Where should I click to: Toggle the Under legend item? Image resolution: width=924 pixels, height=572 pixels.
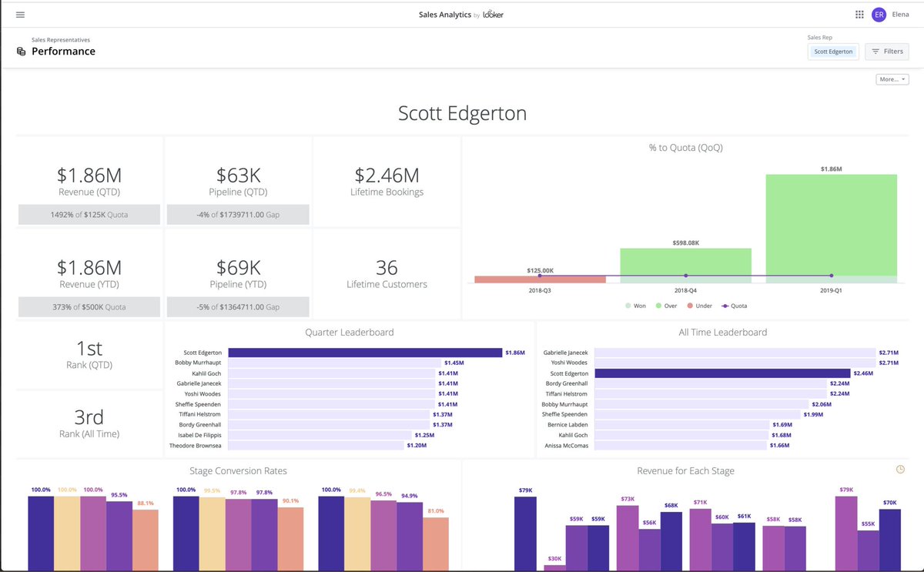tap(700, 306)
